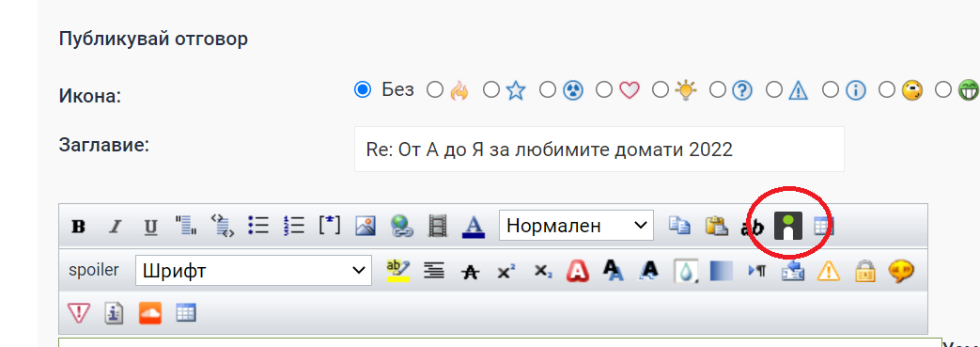
Task: Select the flame icon radio button
Action: (x=435, y=90)
